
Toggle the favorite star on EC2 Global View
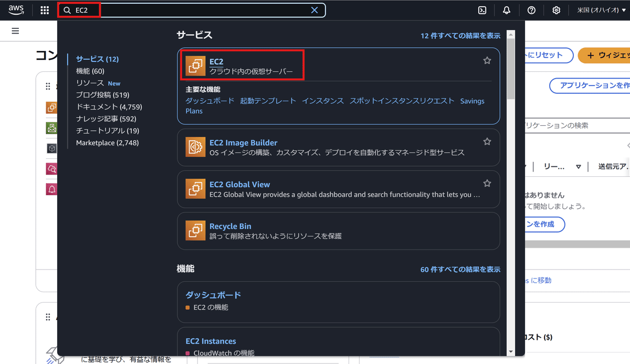(487, 183)
